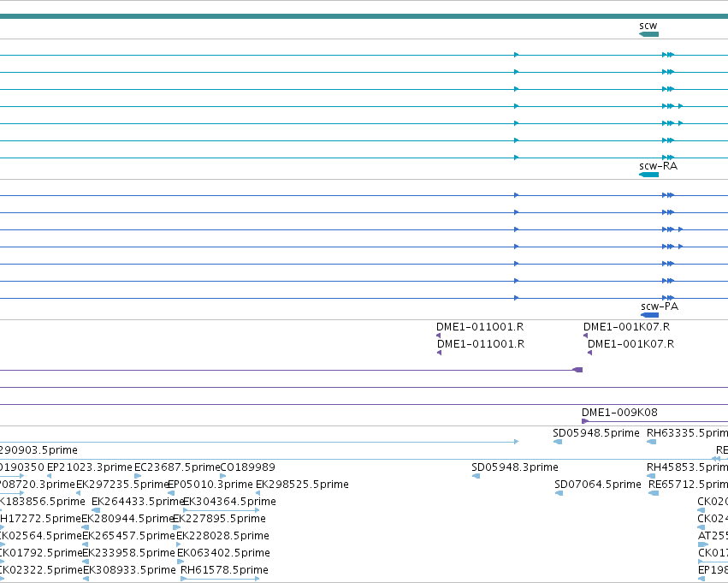
Task: Click the CO189989 arrow glyph
Action: pos(223,476)
